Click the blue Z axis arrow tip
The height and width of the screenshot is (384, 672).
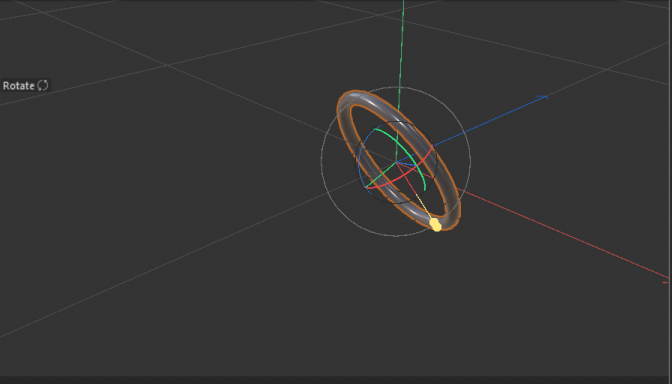tap(543, 98)
